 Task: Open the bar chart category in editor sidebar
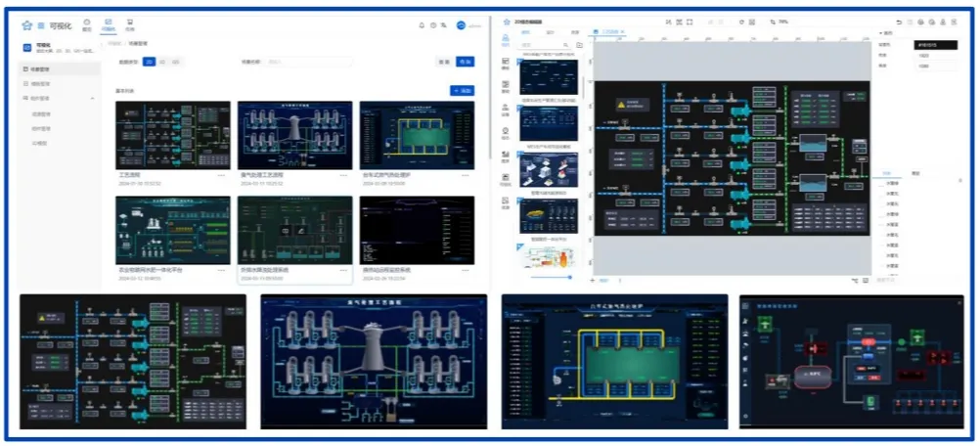pyautogui.click(x=506, y=156)
